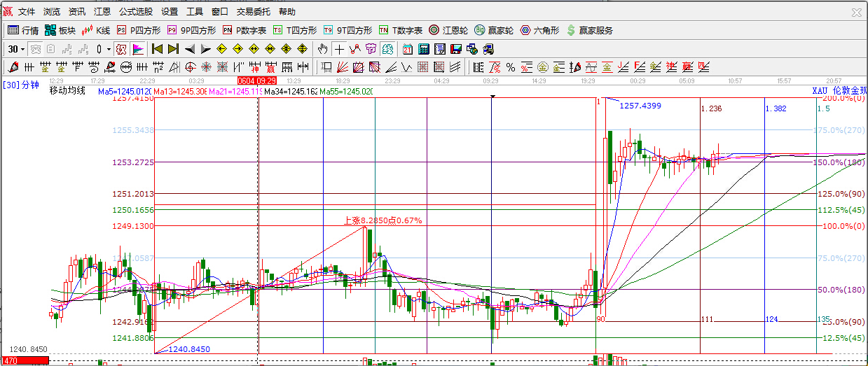Open the calculator tool

tap(424, 49)
